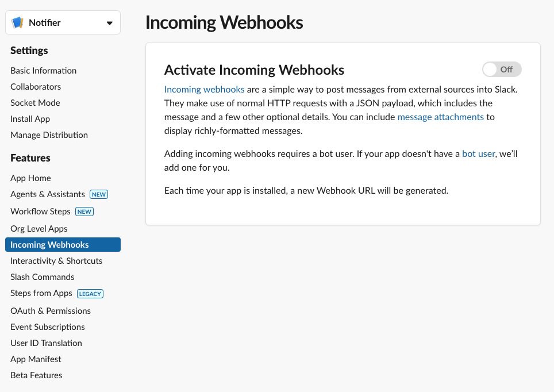Open the Incoming webhooks documentation link
The height and width of the screenshot is (392, 554).
[x=204, y=89]
